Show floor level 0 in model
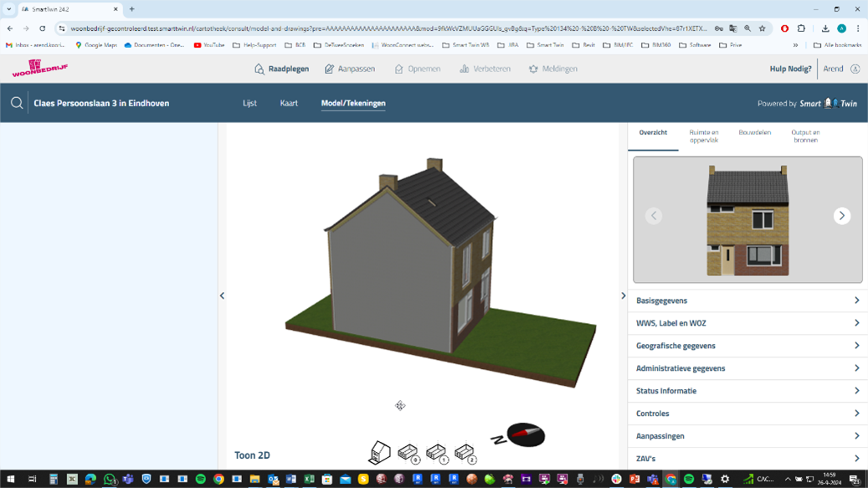The image size is (868, 488). [408, 453]
